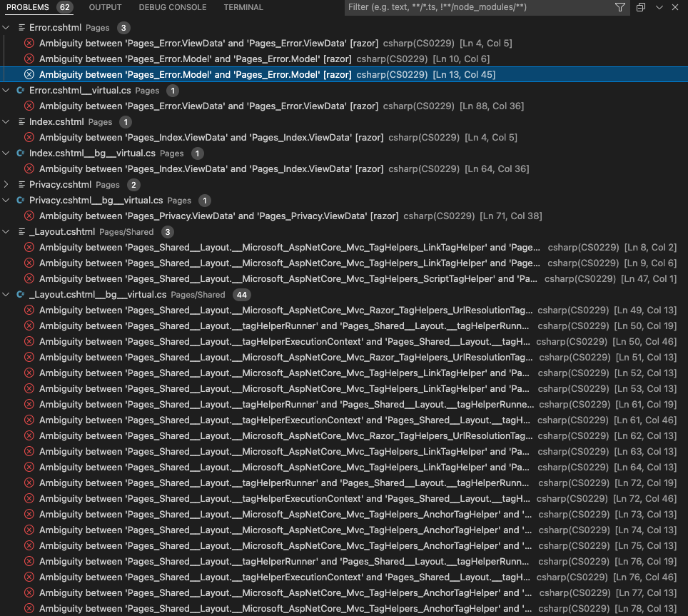Click the Error.cshtml file icon
The height and width of the screenshot is (616, 688).
click(21, 28)
